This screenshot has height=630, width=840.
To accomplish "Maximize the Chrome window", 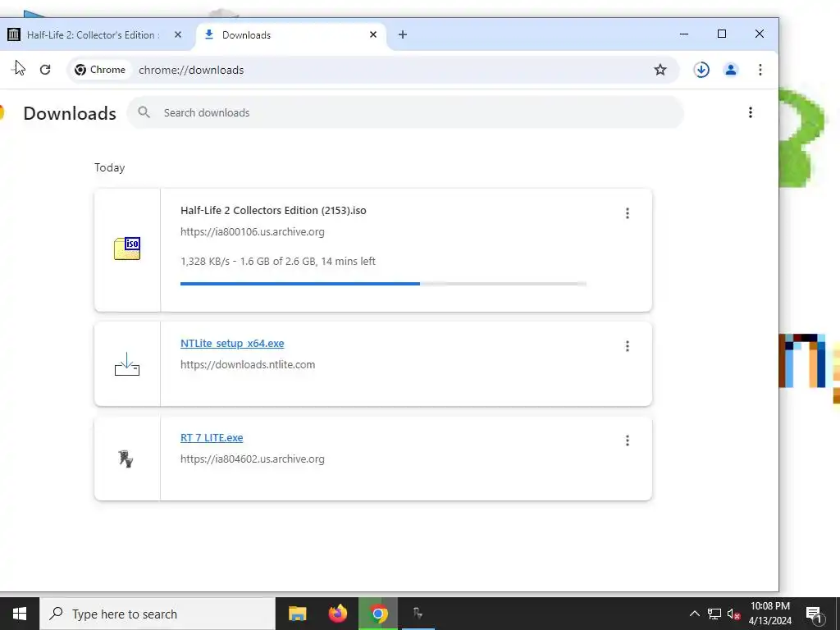I will click(722, 34).
